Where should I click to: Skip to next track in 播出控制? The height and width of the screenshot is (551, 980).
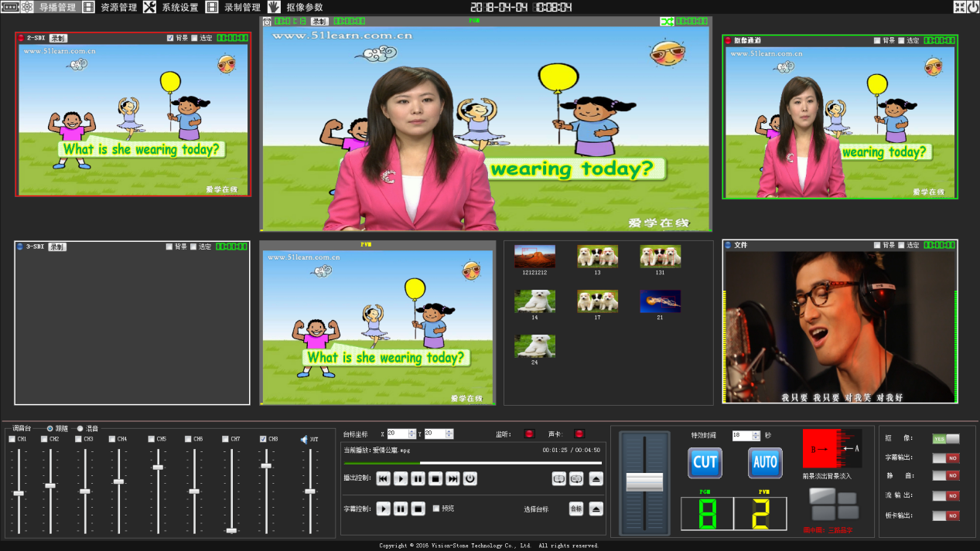pos(453,479)
